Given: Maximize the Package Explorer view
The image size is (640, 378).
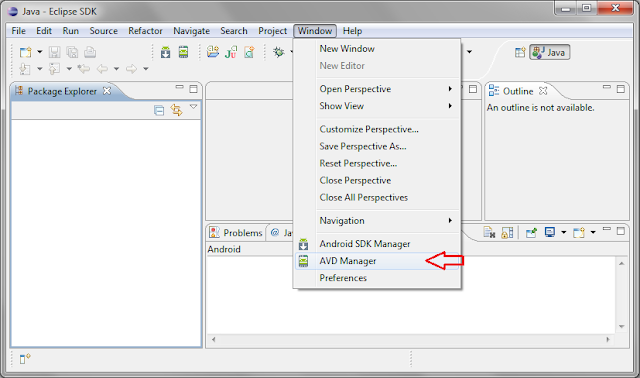Looking at the screenshot, I should click(193, 89).
